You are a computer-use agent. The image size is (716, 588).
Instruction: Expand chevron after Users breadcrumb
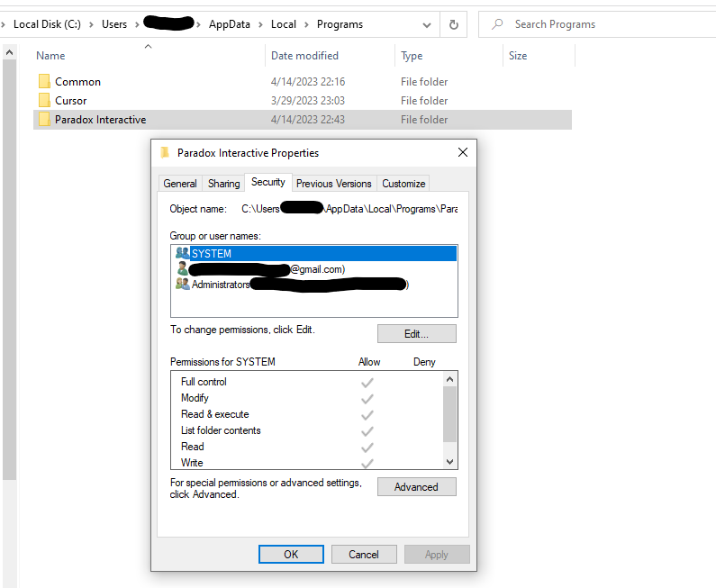(137, 24)
